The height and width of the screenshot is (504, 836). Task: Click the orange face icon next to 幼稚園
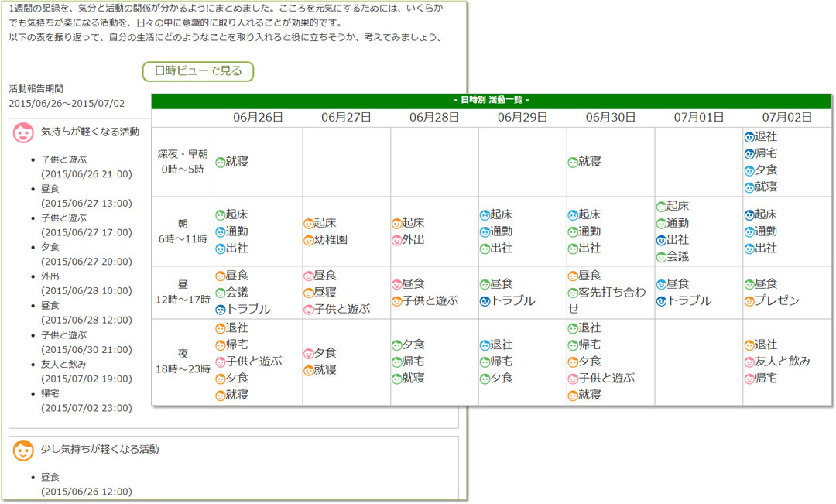[x=309, y=241]
